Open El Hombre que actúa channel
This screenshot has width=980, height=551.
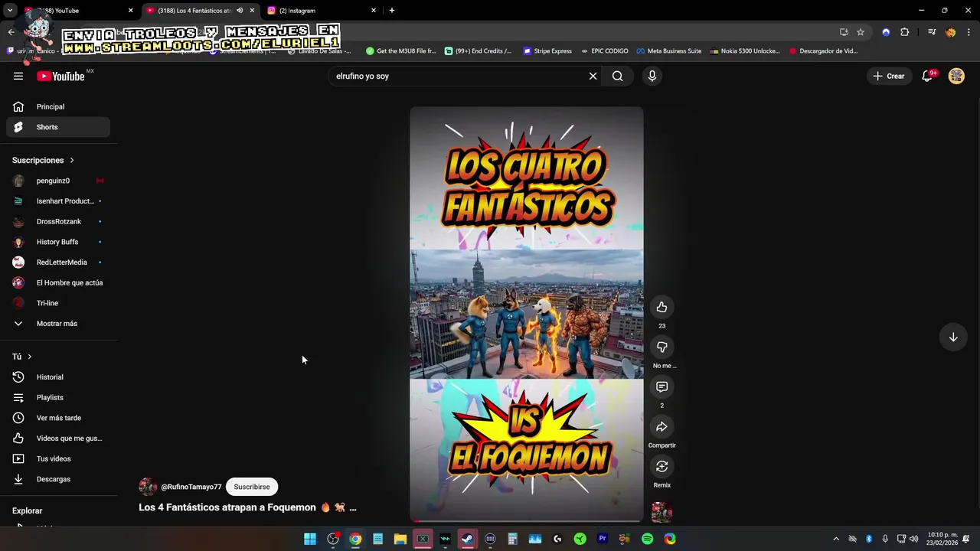click(58, 282)
